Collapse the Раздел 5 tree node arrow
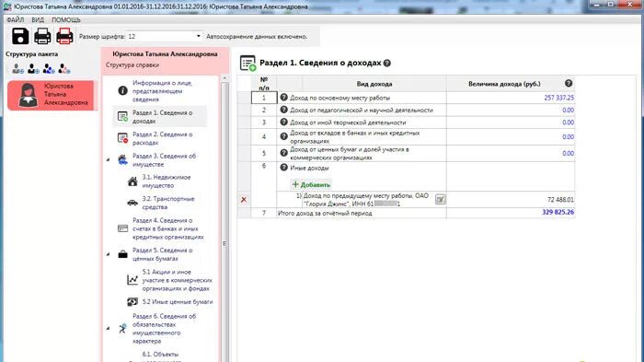Image resolution: width=644 pixels, height=362 pixels. [x=109, y=254]
